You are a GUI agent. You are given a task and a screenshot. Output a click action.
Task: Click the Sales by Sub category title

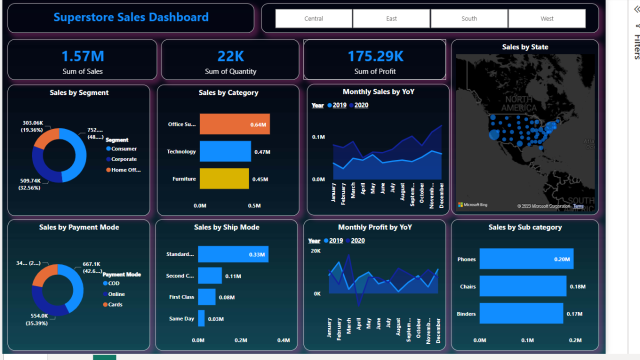coord(525,227)
